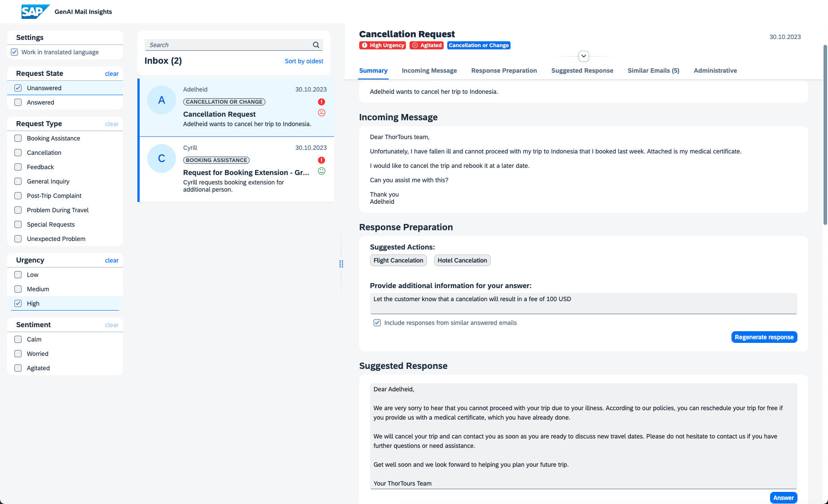
Task: Toggle Work in translated language checkbox
Action: [x=14, y=52]
